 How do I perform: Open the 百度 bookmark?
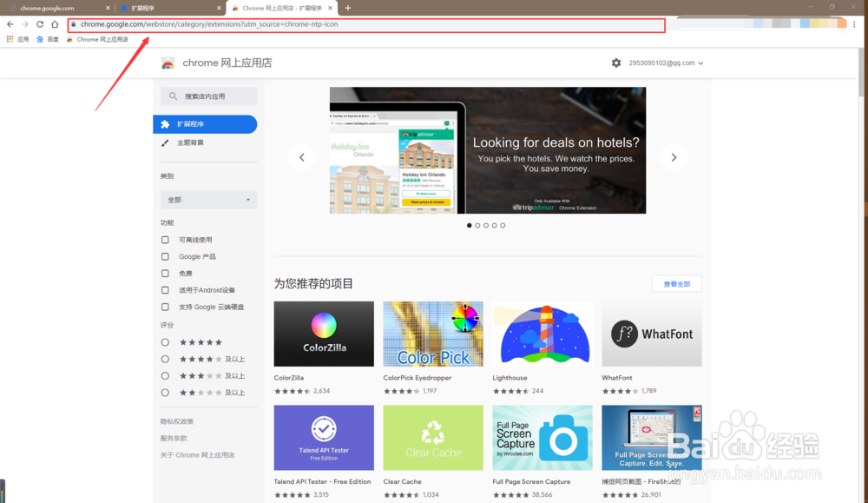point(48,39)
